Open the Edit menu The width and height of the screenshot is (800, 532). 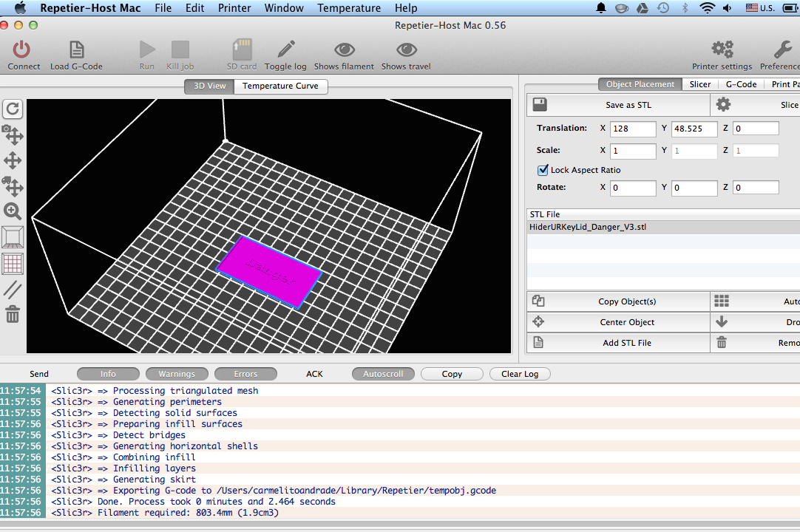(195, 8)
